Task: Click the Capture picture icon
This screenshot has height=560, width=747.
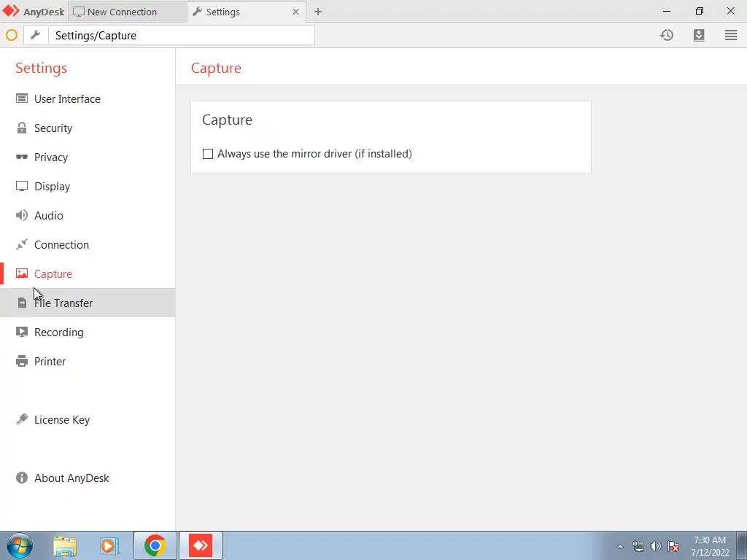Action: pos(21,273)
